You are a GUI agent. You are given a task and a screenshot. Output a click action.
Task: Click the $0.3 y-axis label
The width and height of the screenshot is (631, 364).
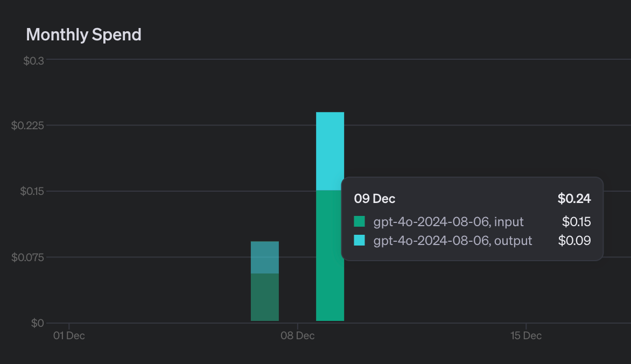coord(33,60)
